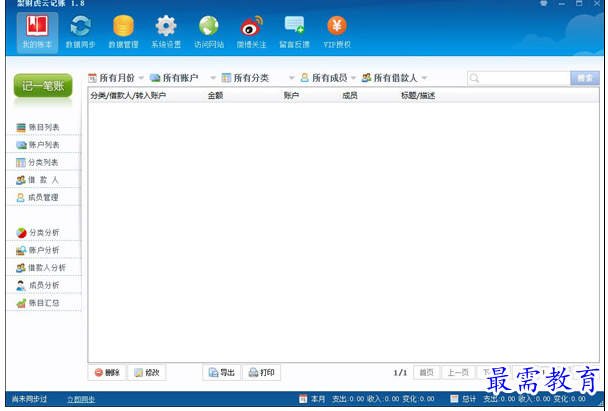Viewport: 608px width, 411px height.
Task: Open 留言反馈 feedback icon
Action: (294, 33)
